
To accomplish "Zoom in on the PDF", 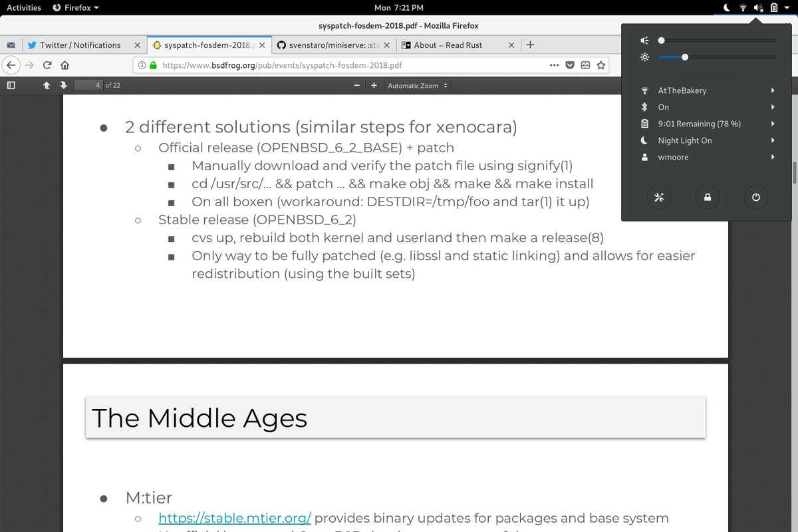I will (x=374, y=85).
